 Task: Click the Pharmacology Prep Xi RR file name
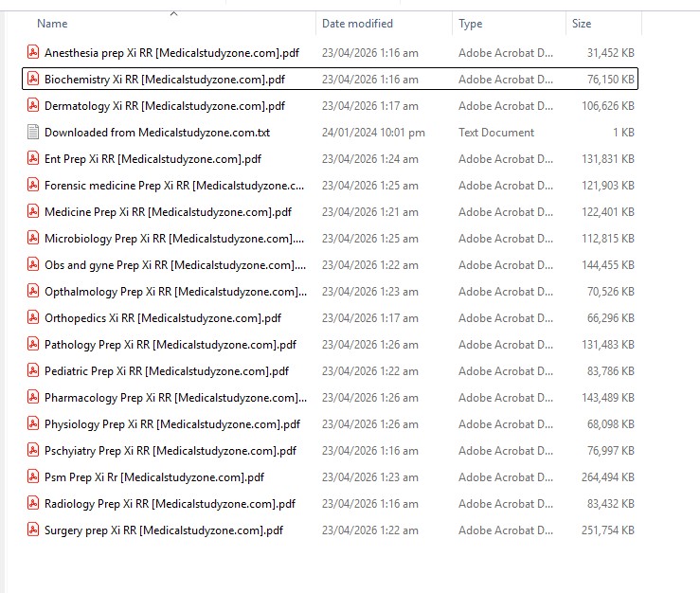pyautogui.click(x=175, y=398)
